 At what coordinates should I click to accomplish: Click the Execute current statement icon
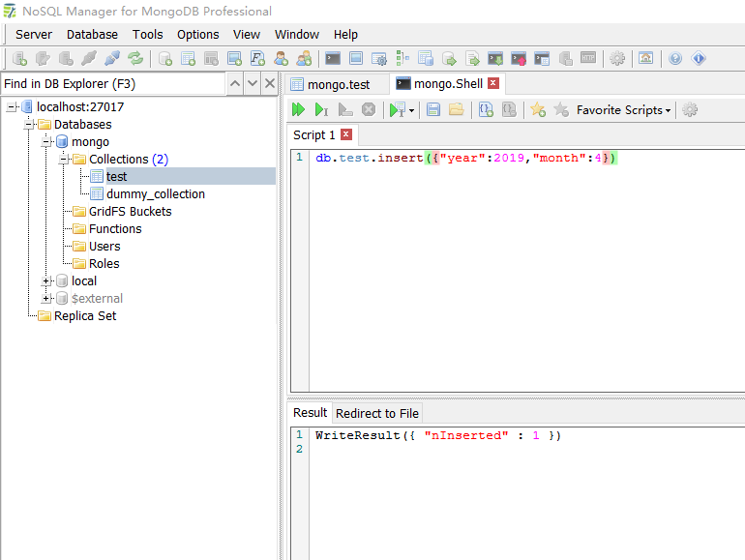321,109
